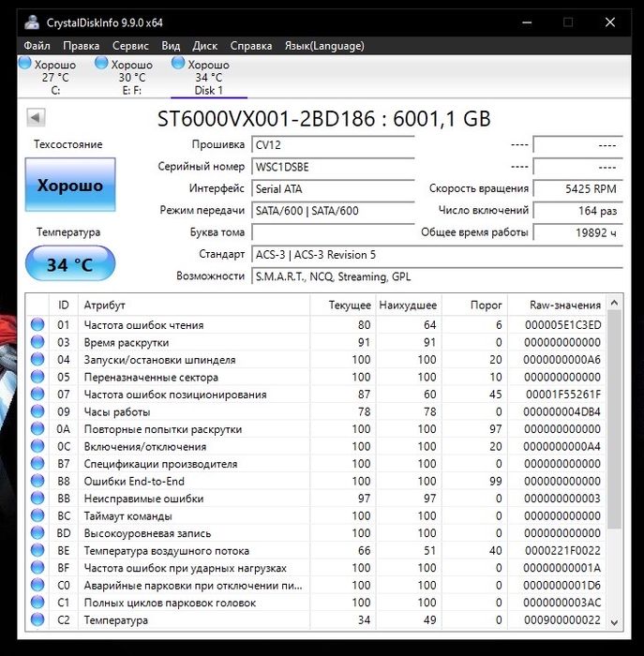Click the status orb for attribute C2
This screenshot has width=644, height=656.
pyautogui.click(x=37, y=619)
